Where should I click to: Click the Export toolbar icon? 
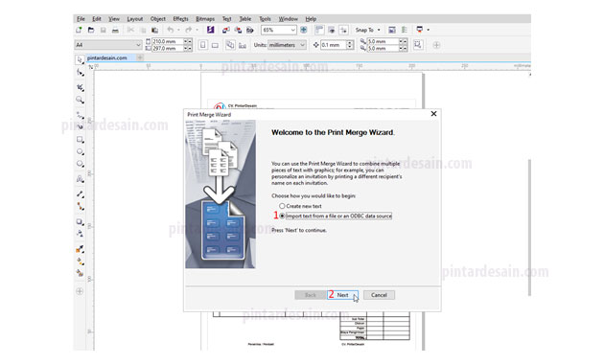point(238,30)
